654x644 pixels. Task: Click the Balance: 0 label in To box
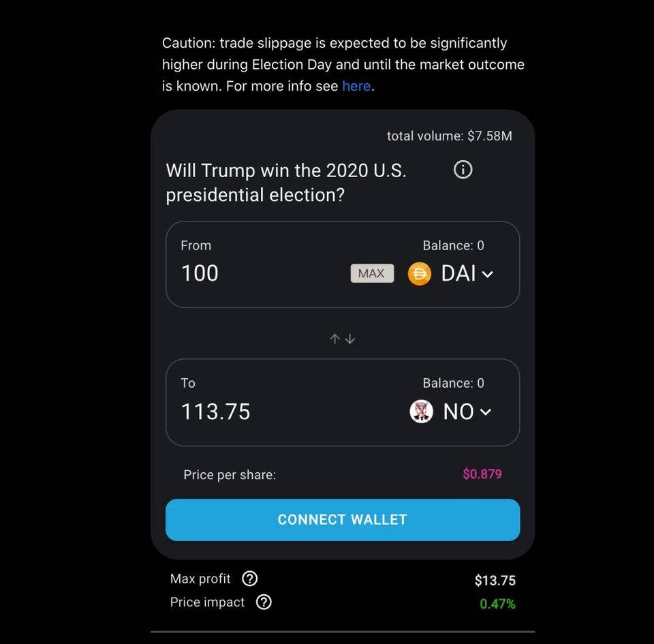[x=453, y=384]
